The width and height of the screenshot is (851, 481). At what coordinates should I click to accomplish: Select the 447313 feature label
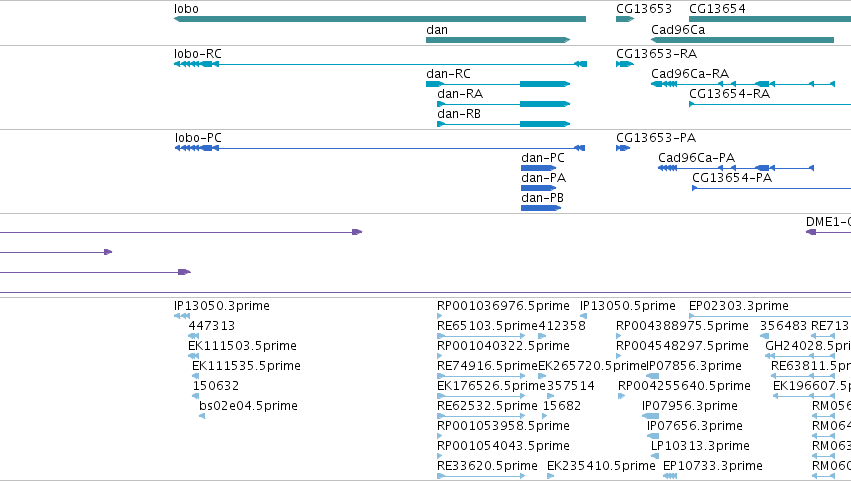pos(212,326)
